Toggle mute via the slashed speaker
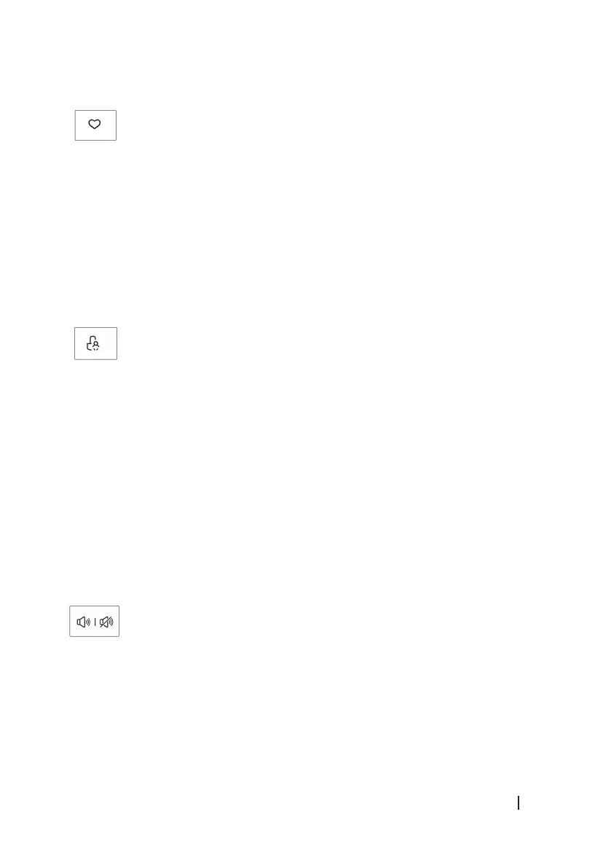 click(106, 622)
